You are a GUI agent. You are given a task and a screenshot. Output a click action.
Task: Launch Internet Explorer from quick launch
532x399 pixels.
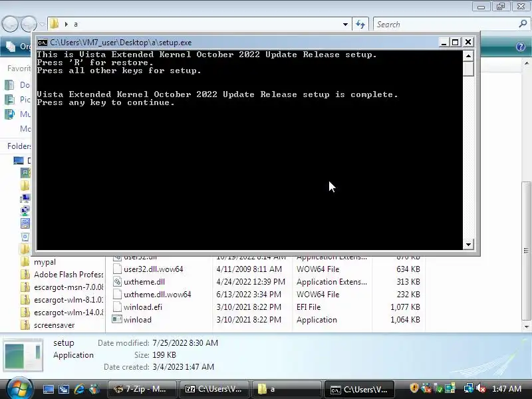79,389
